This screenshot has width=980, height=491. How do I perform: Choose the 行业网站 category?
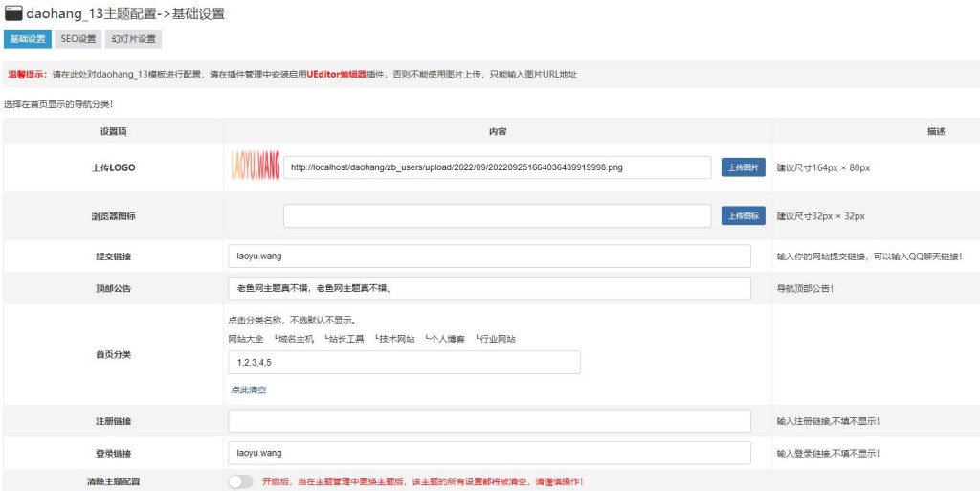[496, 339]
